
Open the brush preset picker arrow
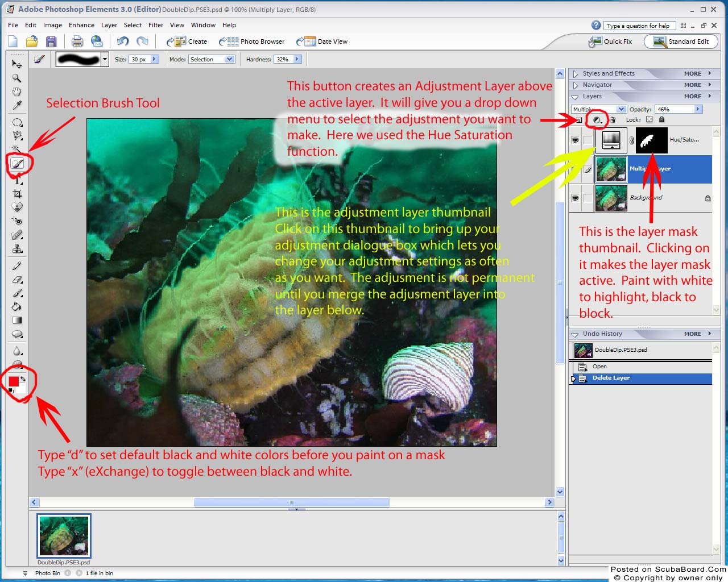105,59
